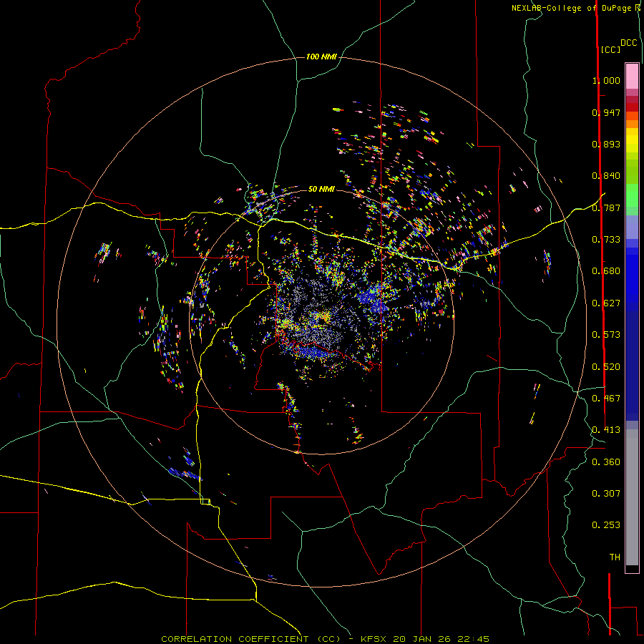This screenshot has width=644, height=644.
Task: Click the 0.733 value on the color scale
Action: tap(606, 240)
